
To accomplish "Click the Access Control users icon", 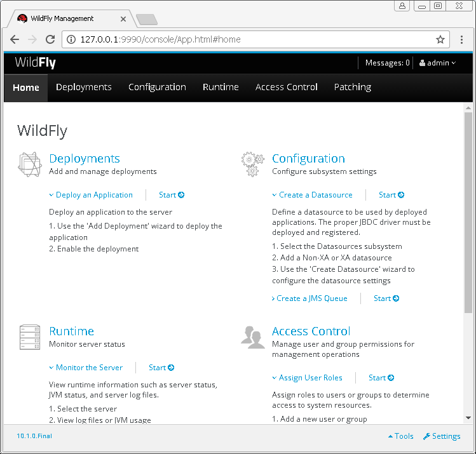I will 252,337.
